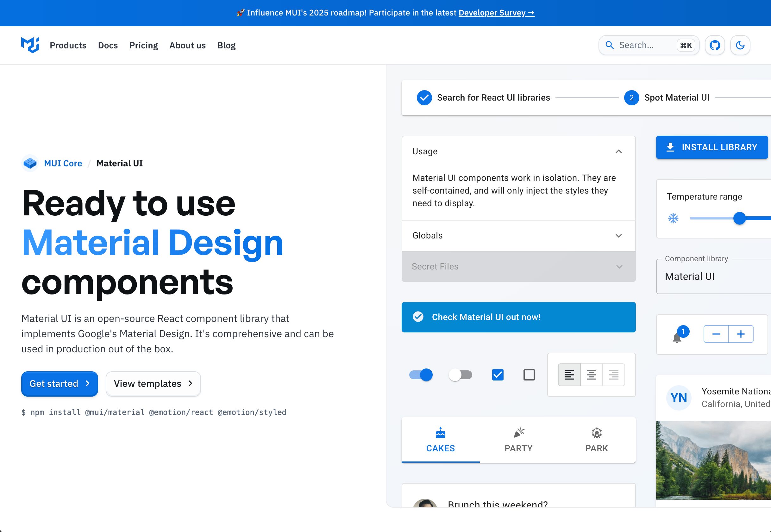This screenshot has width=771, height=532.
Task: Click the notification bell icon
Action: pyautogui.click(x=677, y=338)
